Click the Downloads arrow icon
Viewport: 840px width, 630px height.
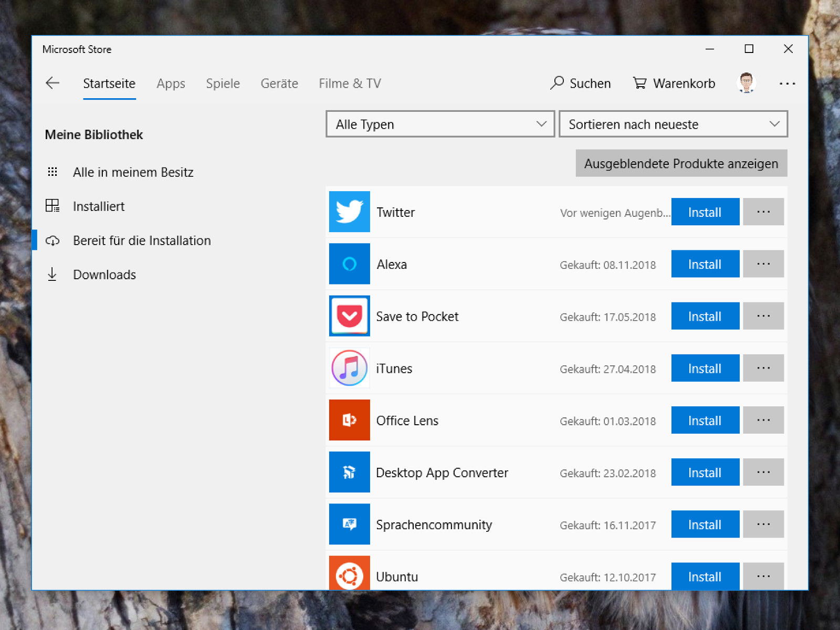click(52, 274)
